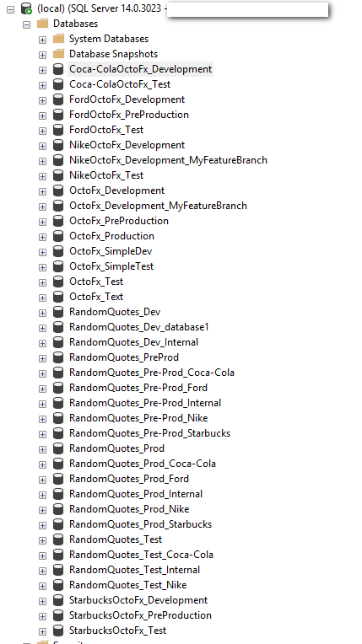Collapse the Databases node
362x644 pixels.
click(x=27, y=24)
